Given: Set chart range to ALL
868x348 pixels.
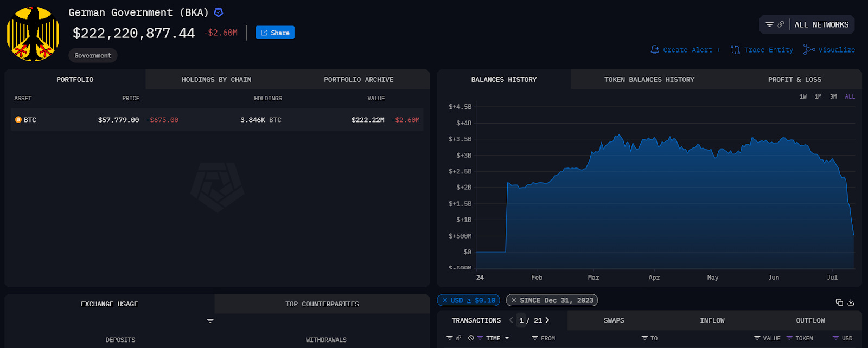Looking at the screenshot, I should tap(850, 96).
